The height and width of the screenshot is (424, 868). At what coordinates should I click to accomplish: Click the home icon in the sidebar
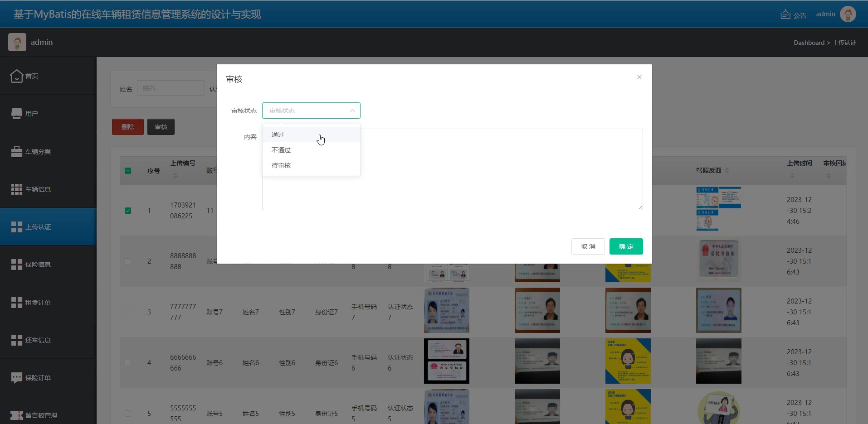pos(17,76)
